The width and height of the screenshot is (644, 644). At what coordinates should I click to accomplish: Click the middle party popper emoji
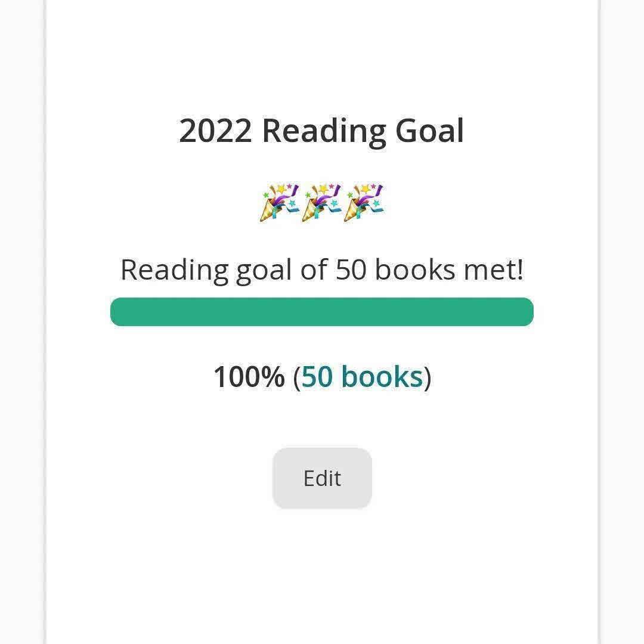(322, 203)
